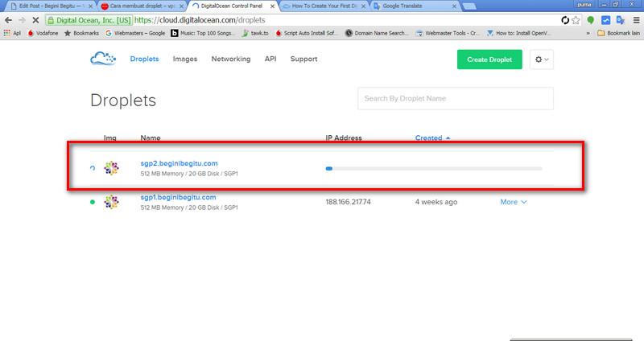This screenshot has height=341, width=644.
Task: Open How to: Install OpenV bookmark
Action: 518,33
